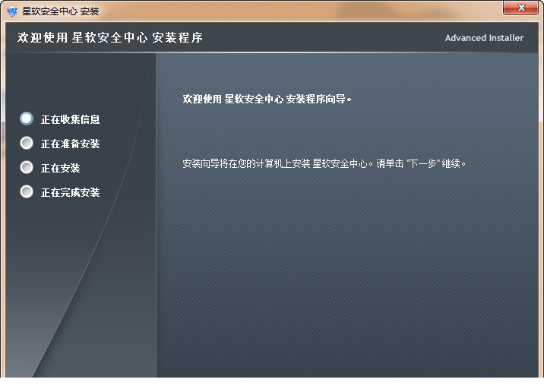Select the 正在完成安装 step indicator bullet

click(27, 191)
